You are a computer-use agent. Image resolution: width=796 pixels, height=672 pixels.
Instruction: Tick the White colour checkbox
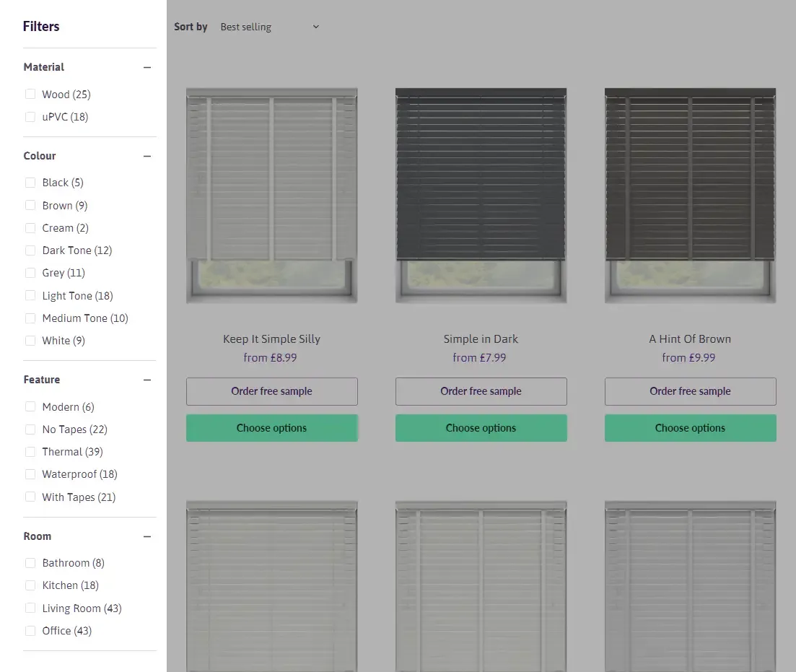(x=30, y=341)
